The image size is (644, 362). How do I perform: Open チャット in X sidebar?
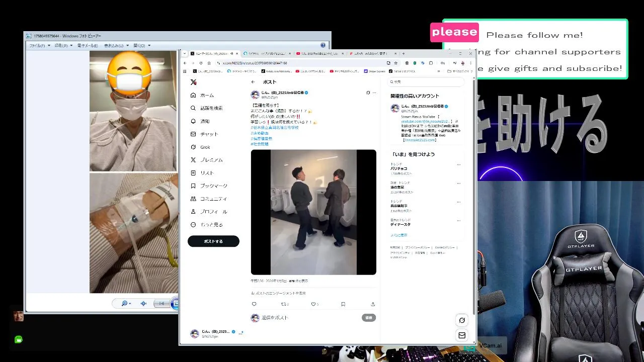point(204,134)
